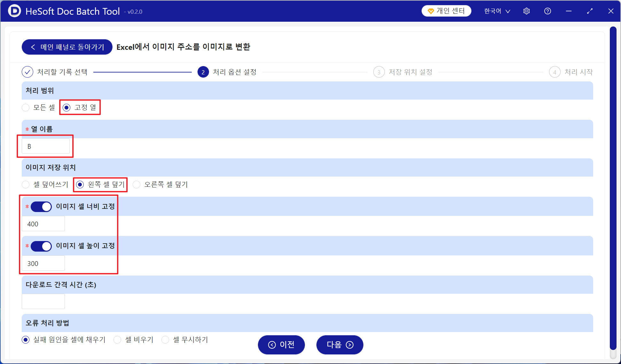Viewport: 621px width, 364px height.
Task: Click the vertical scrollbar on the right
Action: pos(613,188)
